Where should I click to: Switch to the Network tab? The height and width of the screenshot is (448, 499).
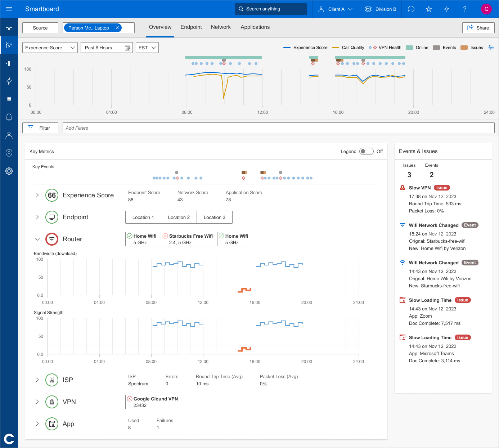[x=221, y=27]
